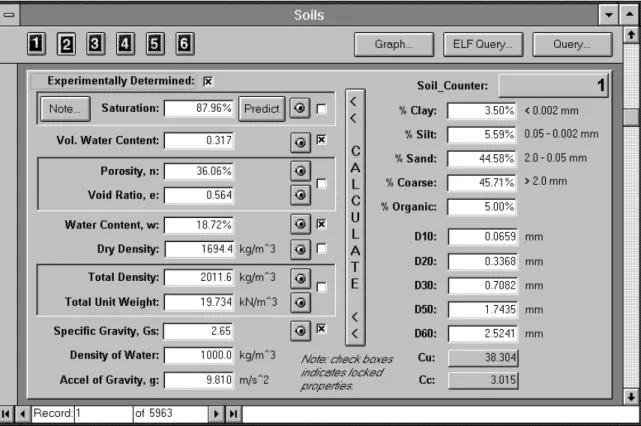
Task: Click the vertical CALCULATE button
Action: [x=355, y=217]
